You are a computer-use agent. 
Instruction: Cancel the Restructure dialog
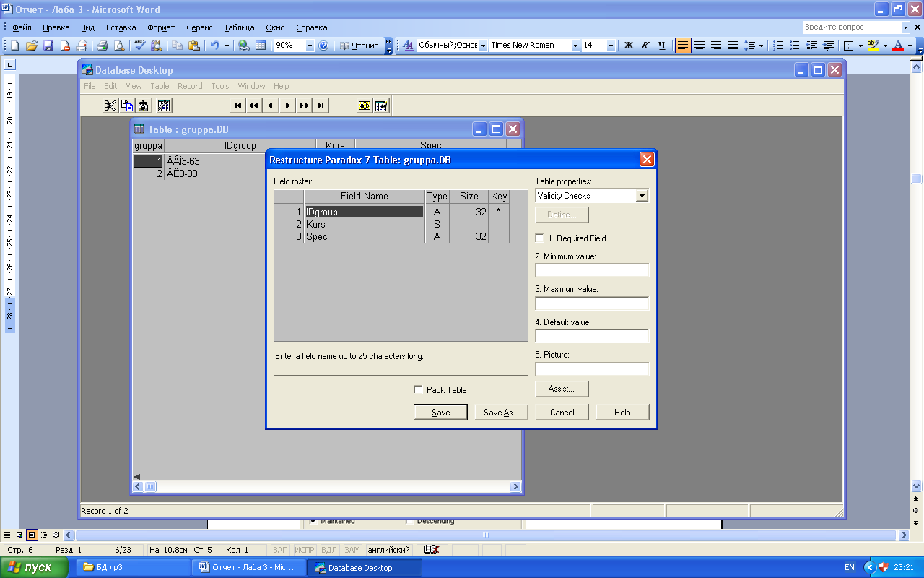pos(562,412)
